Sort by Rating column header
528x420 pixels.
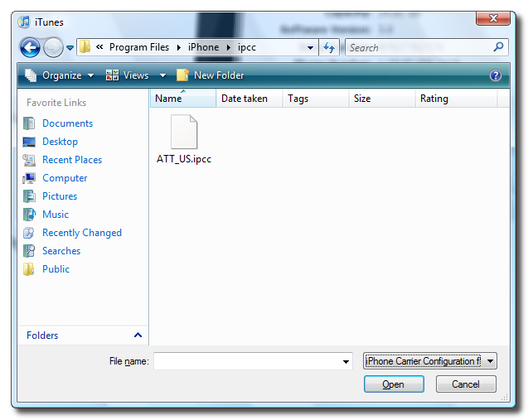[456, 99]
